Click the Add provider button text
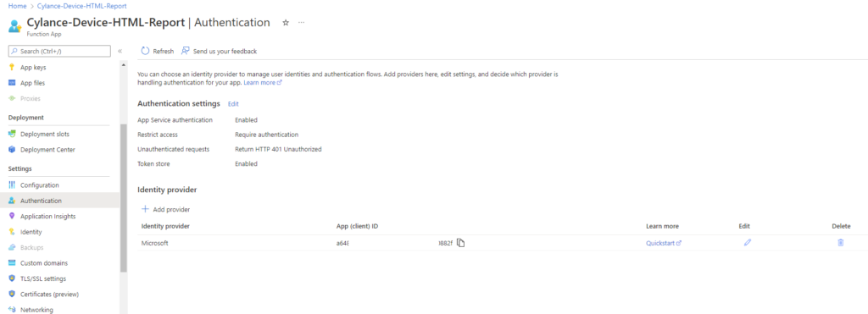Image resolution: width=868 pixels, height=314 pixels. click(171, 210)
